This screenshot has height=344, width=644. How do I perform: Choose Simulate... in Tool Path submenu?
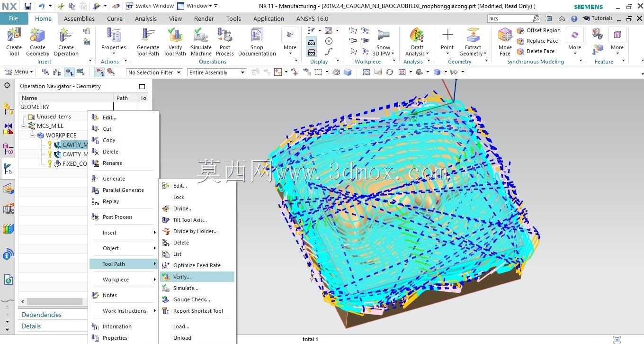click(197, 288)
